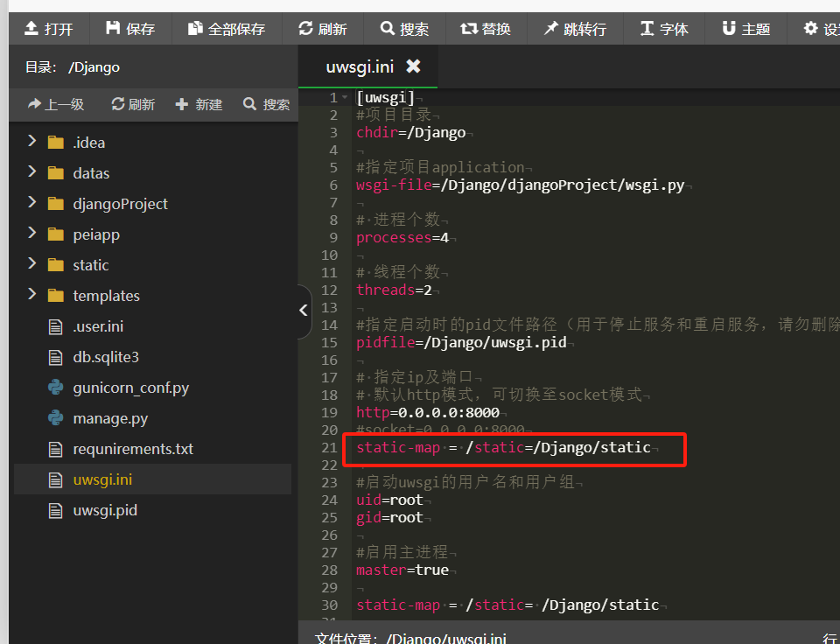Click the 打开 (Open) upload icon
The height and width of the screenshot is (644, 840).
point(31,28)
